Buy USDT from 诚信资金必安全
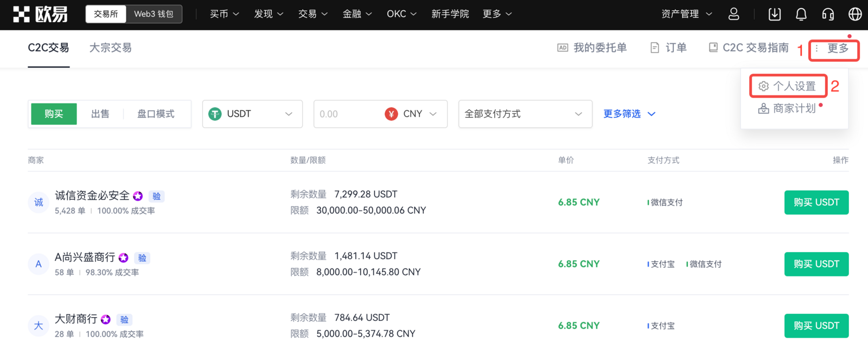This screenshot has height=348, width=868. point(816,202)
